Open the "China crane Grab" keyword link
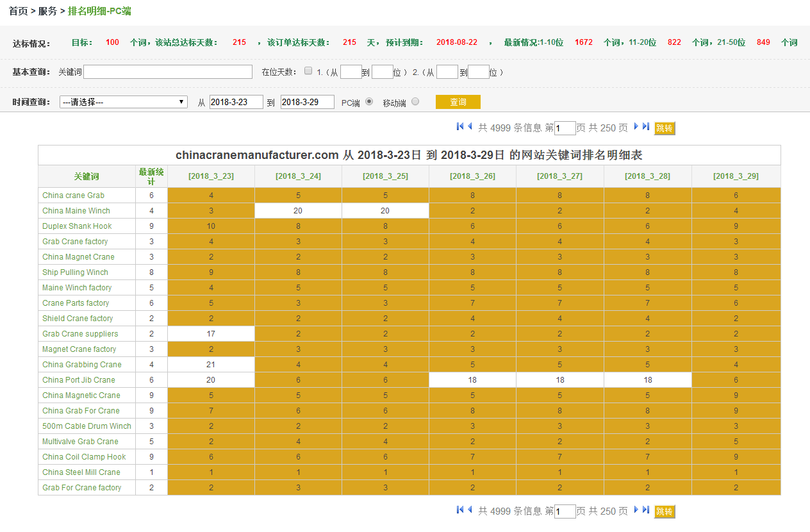The image size is (810, 532). pyautogui.click(x=73, y=195)
